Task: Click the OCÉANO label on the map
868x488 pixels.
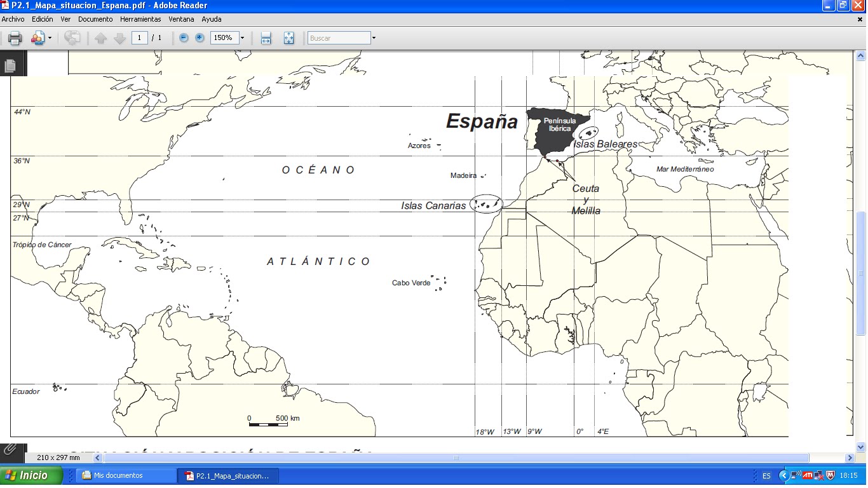Action: click(x=318, y=170)
